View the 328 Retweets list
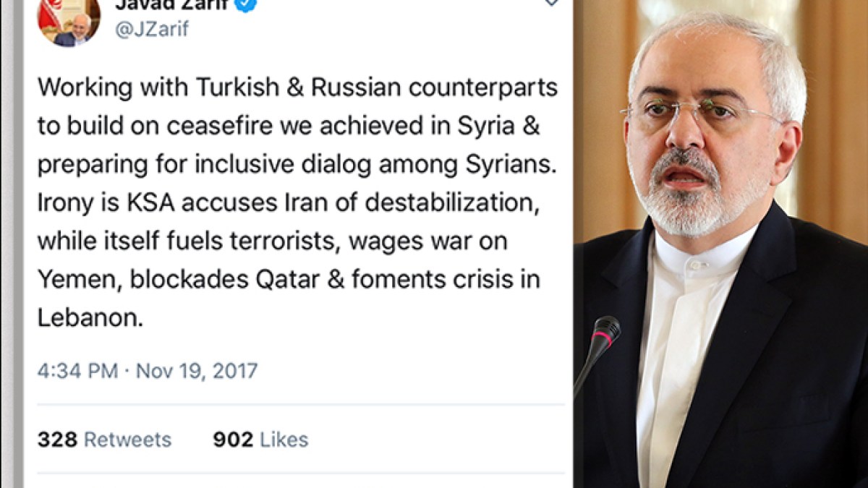868x488 pixels. (x=104, y=440)
